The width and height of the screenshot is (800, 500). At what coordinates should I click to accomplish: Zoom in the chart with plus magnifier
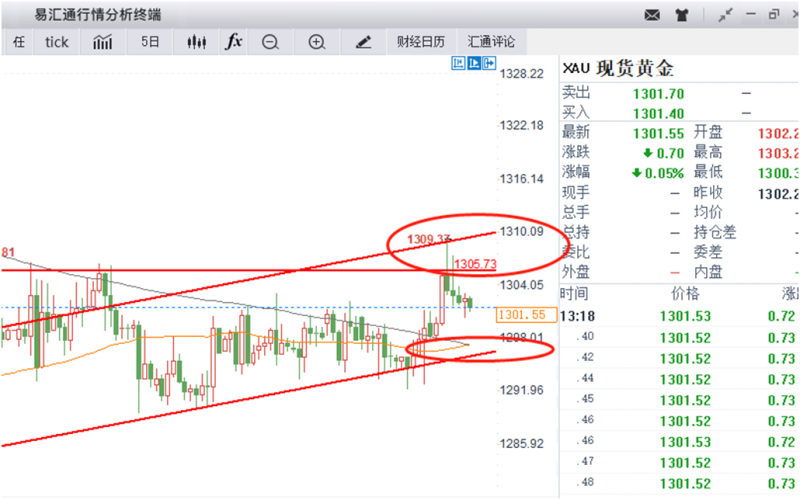coord(317,42)
